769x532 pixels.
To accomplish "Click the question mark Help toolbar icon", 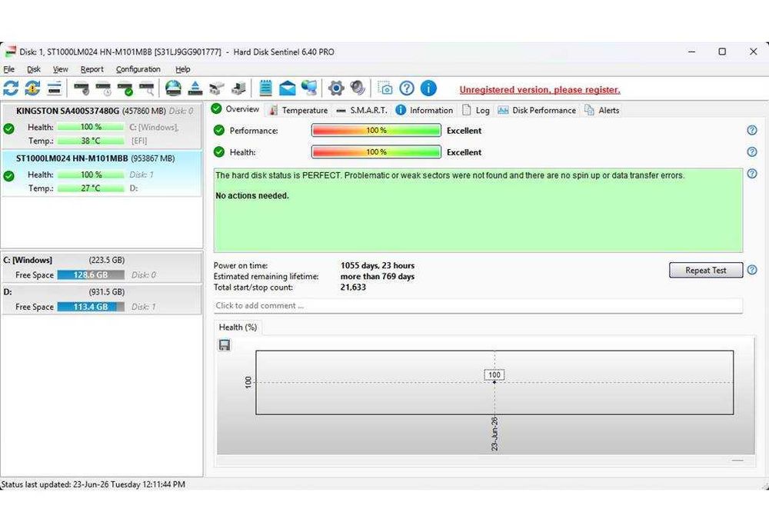I will tap(407, 88).
